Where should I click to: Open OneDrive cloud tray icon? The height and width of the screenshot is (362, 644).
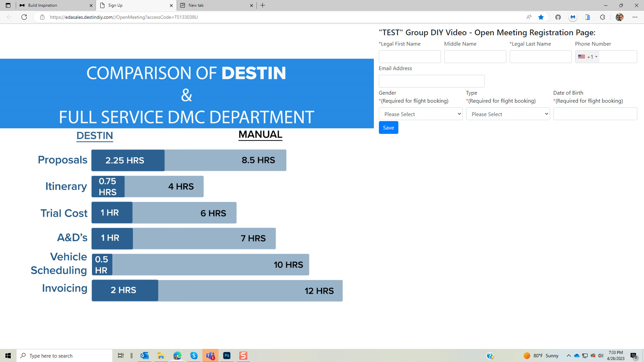pyautogui.click(x=577, y=356)
